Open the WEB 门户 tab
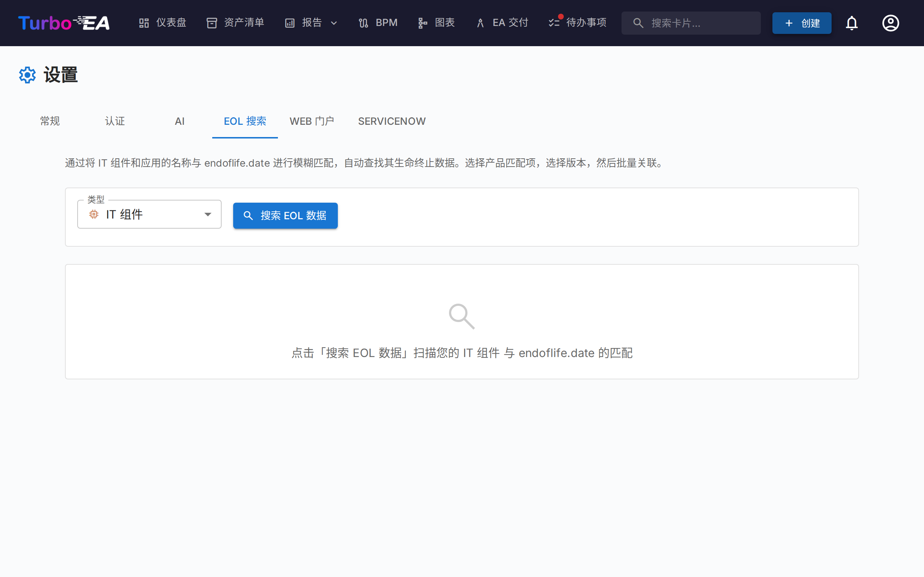This screenshot has height=577, width=924. click(x=312, y=121)
